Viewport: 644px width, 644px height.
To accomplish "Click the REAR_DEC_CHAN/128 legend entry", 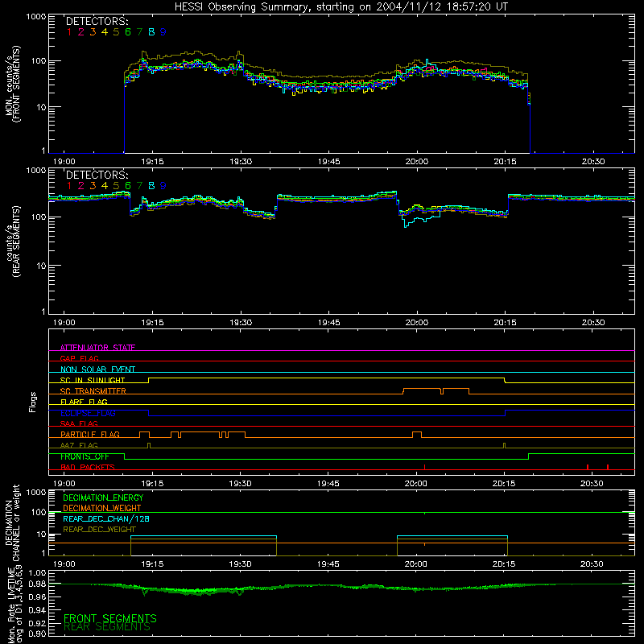I will pyautogui.click(x=106, y=518).
